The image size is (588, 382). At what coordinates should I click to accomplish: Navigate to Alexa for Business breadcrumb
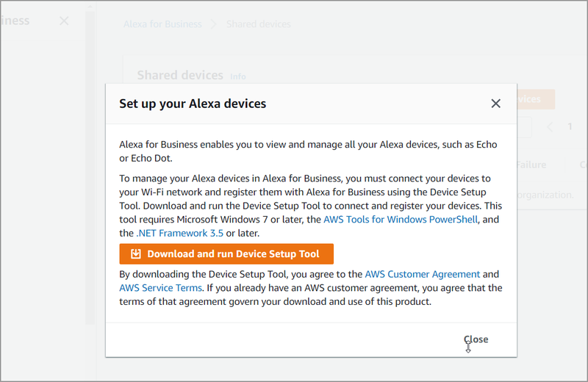162,24
